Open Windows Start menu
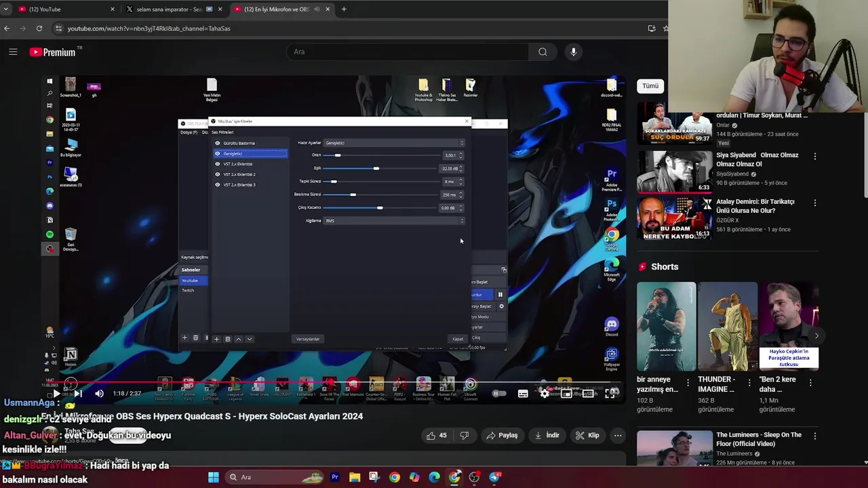Image resolution: width=868 pixels, height=488 pixels. [x=213, y=477]
